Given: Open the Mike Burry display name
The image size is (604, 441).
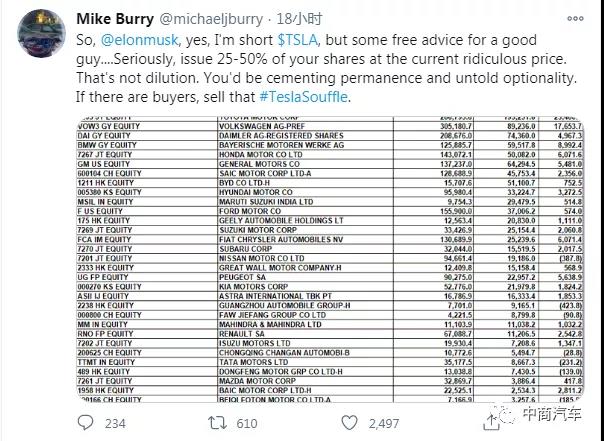Looking at the screenshot, I should tap(115, 18).
